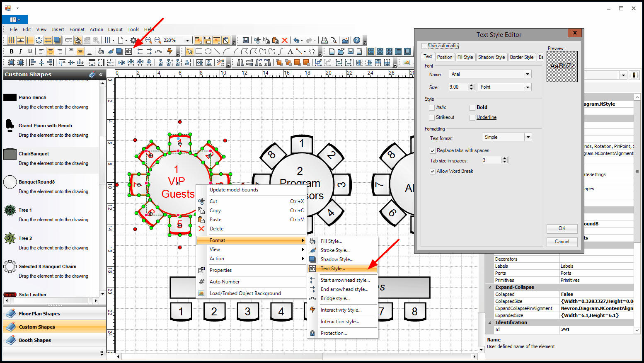644x363 pixels.
Task: Open the Text format dropdown (Simple)
Action: [528, 137]
